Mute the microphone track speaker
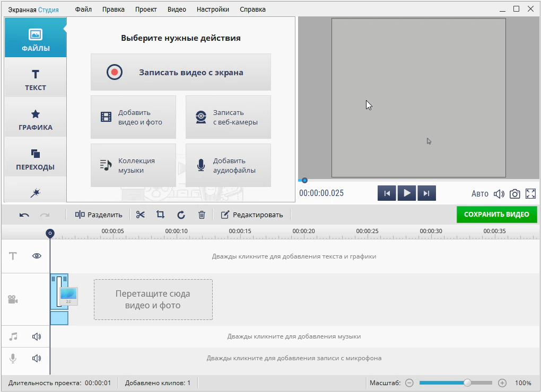The width and height of the screenshot is (541, 392). [37, 358]
